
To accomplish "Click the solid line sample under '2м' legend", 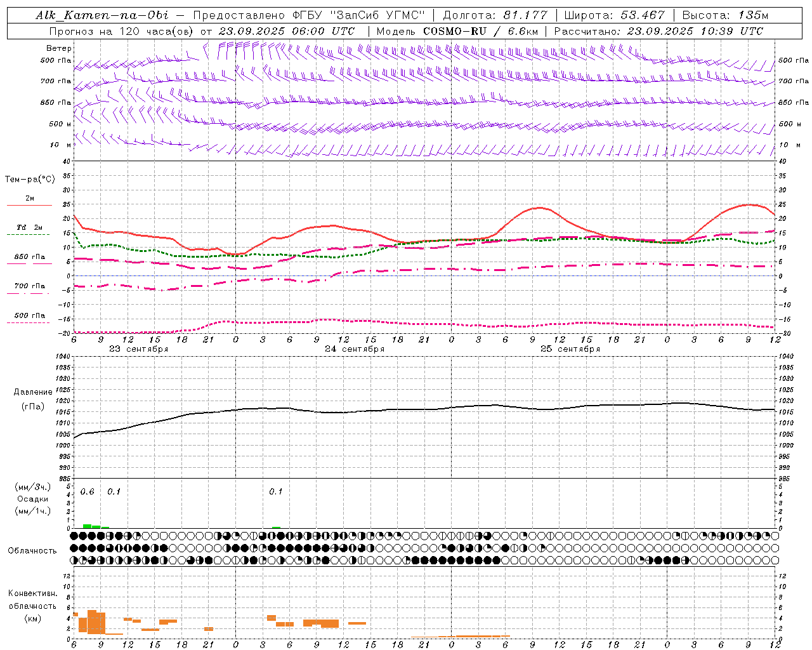I will (x=29, y=206).
